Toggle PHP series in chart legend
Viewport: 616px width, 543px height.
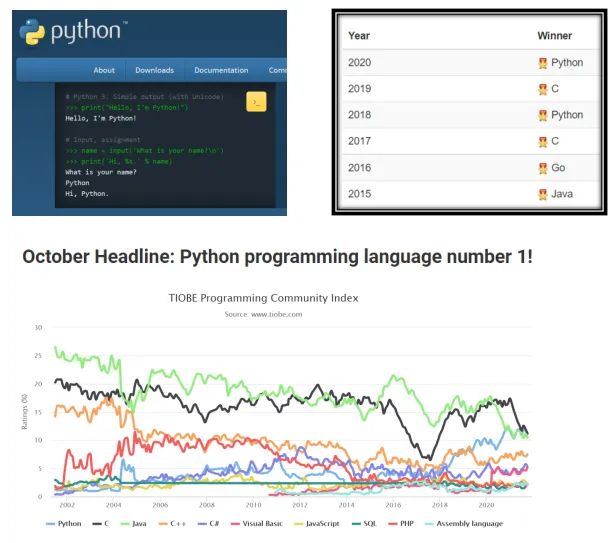(x=401, y=524)
